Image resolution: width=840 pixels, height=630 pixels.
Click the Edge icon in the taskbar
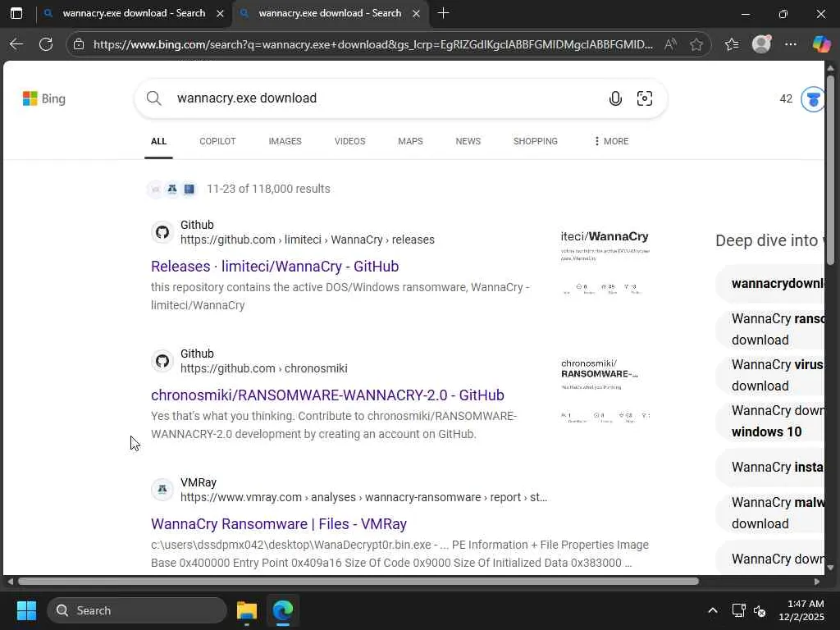tap(282, 610)
